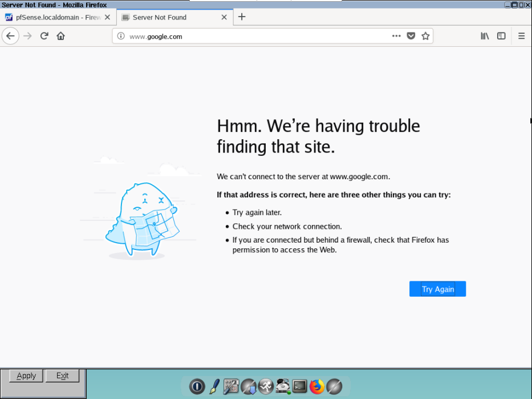Click the pfSense tab favicon
The image size is (532, 399).
point(9,17)
